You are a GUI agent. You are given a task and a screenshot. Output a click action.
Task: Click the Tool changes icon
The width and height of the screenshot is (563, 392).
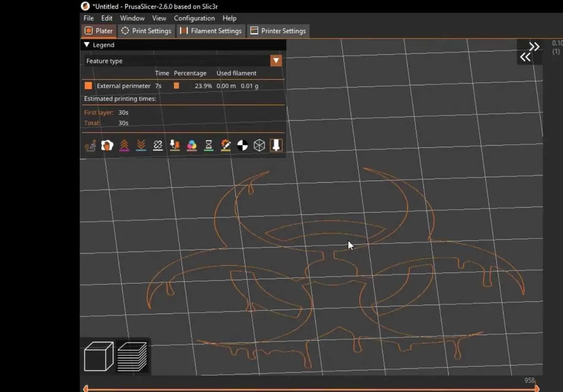click(175, 146)
